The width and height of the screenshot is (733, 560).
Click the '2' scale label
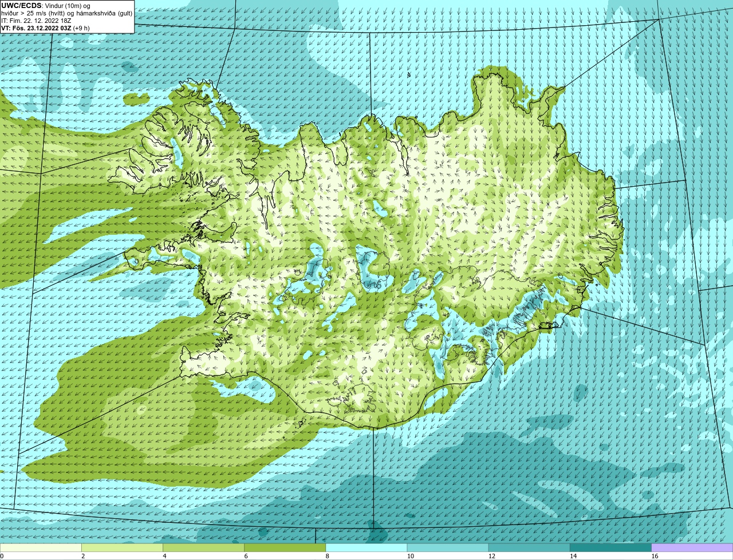pos(83,556)
